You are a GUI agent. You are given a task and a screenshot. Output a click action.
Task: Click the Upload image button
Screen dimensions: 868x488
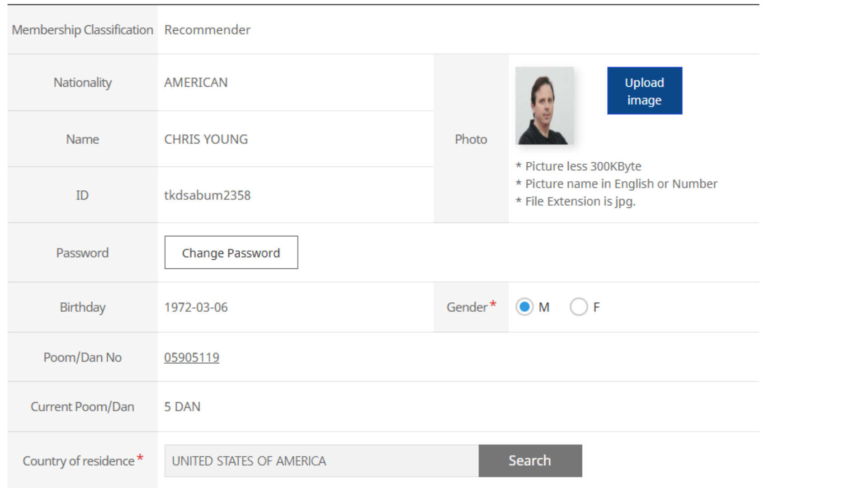pyautogui.click(x=644, y=91)
